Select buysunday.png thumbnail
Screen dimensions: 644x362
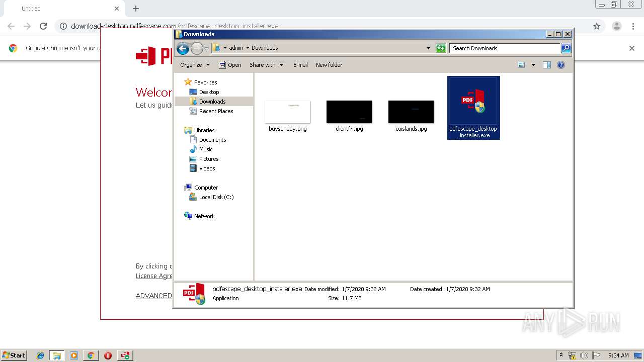287,112
